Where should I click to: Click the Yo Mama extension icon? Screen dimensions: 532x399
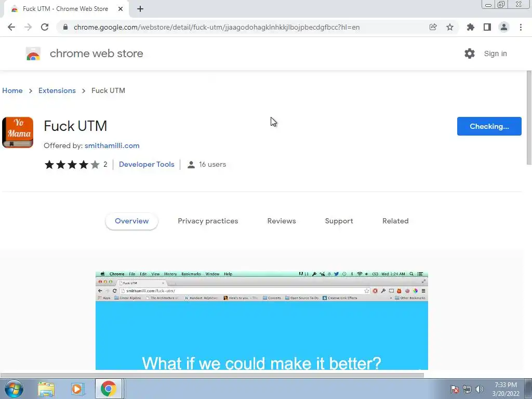[x=18, y=132]
